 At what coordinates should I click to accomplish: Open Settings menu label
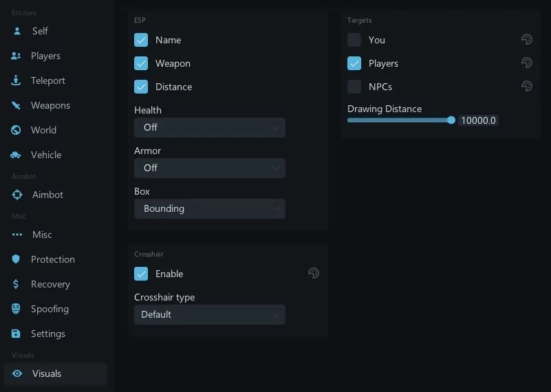tap(48, 334)
